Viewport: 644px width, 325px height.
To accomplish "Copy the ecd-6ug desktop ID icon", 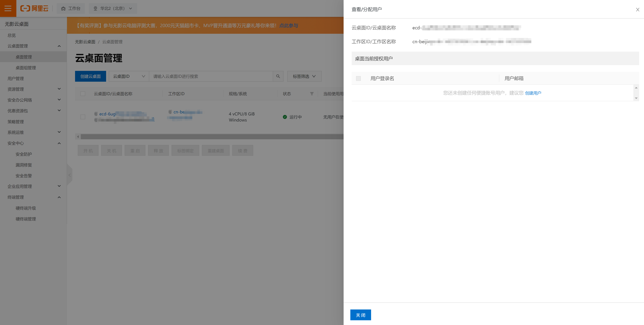I will coord(96,114).
